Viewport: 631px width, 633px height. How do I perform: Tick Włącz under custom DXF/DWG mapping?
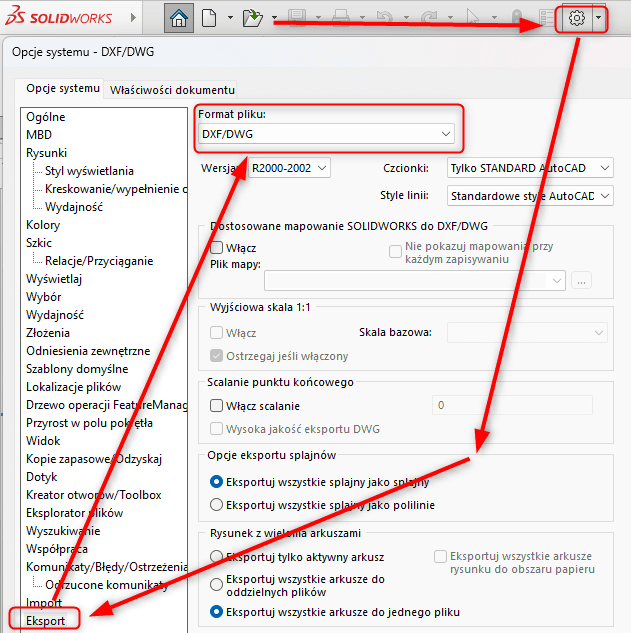[x=217, y=247]
